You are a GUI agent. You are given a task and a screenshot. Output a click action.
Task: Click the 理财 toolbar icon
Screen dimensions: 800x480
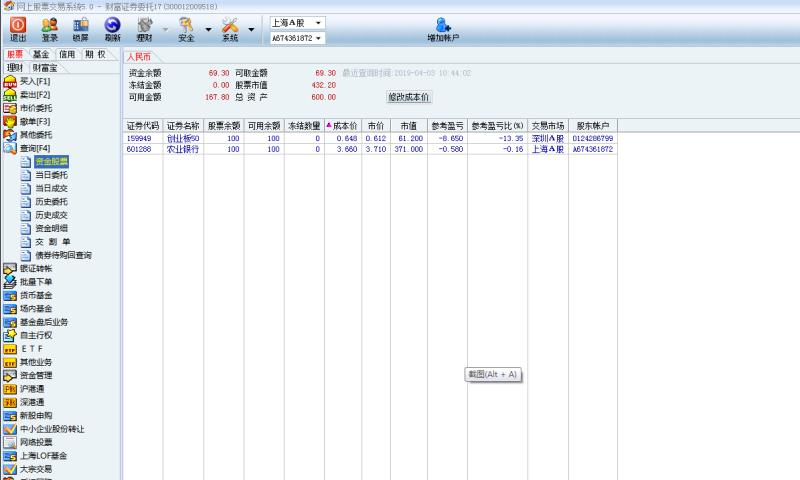[x=144, y=29]
